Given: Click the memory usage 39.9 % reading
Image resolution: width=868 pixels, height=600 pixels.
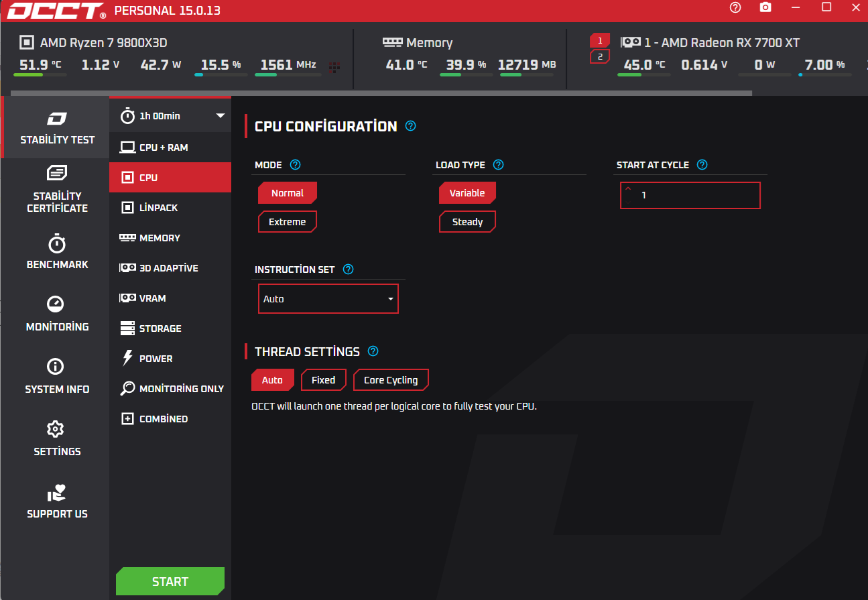Looking at the screenshot, I should 466,65.
